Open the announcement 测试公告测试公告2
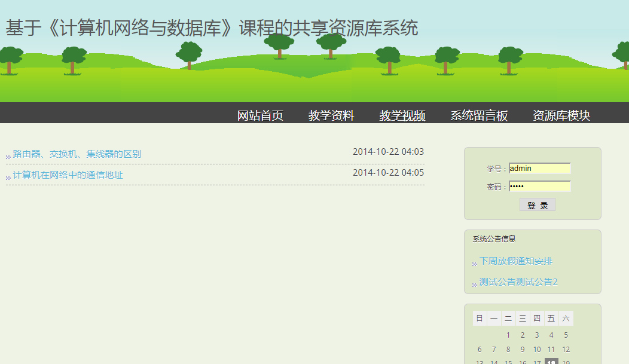Viewport: 629px width, 364px height. [x=517, y=282]
